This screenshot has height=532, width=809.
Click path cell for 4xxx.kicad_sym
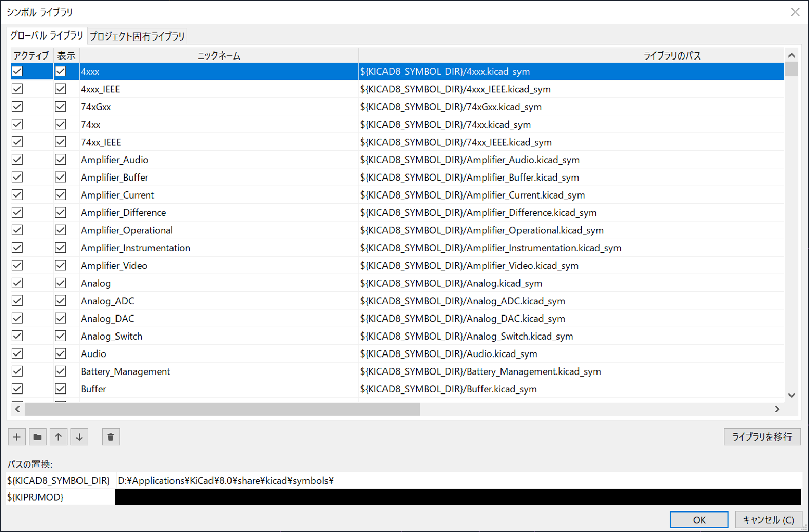[571, 71]
